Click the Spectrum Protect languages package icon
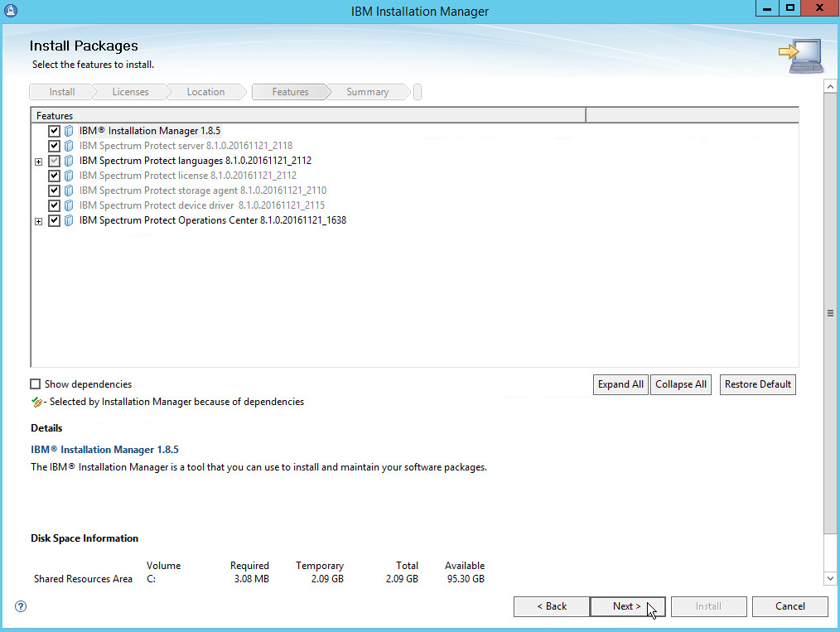Image resolution: width=840 pixels, height=632 pixels. point(69,161)
